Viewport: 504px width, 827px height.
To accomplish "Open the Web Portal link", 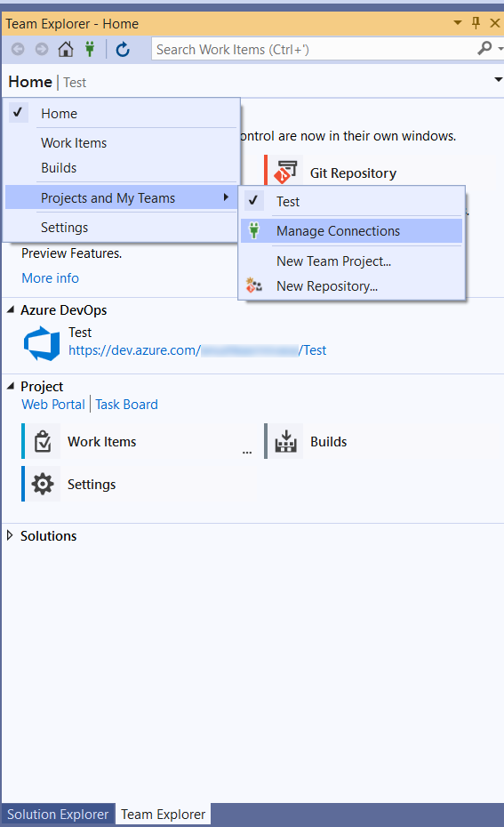I will (53, 405).
